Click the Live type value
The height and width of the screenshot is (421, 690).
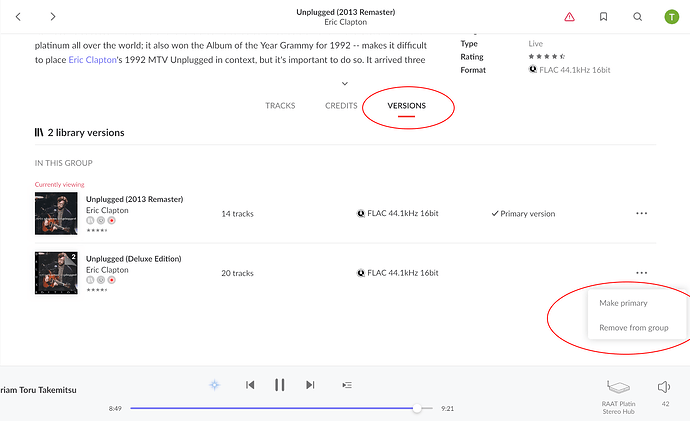(x=536, y=44)
